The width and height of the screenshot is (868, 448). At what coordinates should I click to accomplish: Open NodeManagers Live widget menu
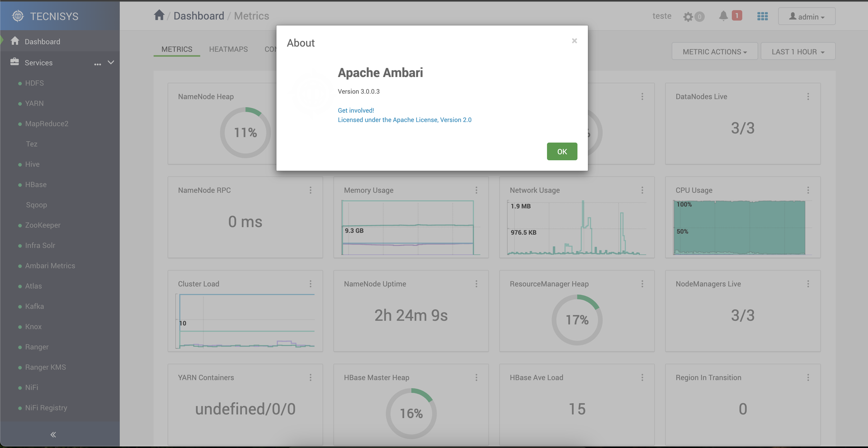click(808, 284)
